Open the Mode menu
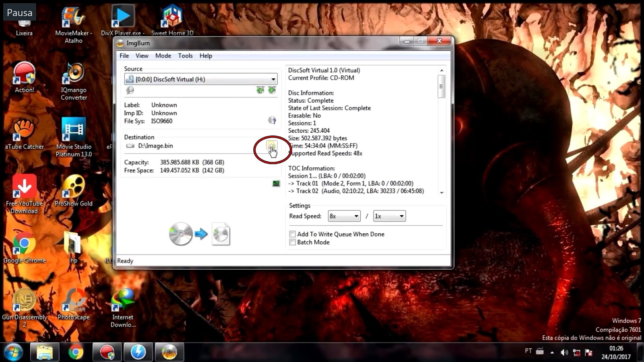Image resolution: width=644 pixels, height=362 pixels. pyautogui.click(x=163, y=56)
